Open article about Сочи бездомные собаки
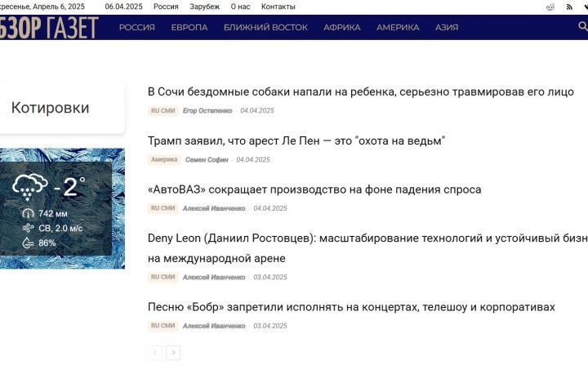The height and width of the screenshot is (392, 588). coord(361,92)
